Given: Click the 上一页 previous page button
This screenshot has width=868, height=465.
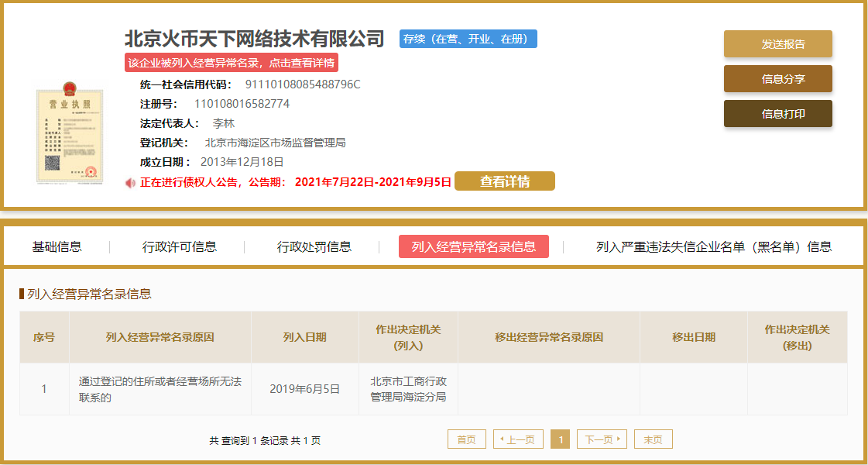Looking at the screenshot, I should coord(518,439).
